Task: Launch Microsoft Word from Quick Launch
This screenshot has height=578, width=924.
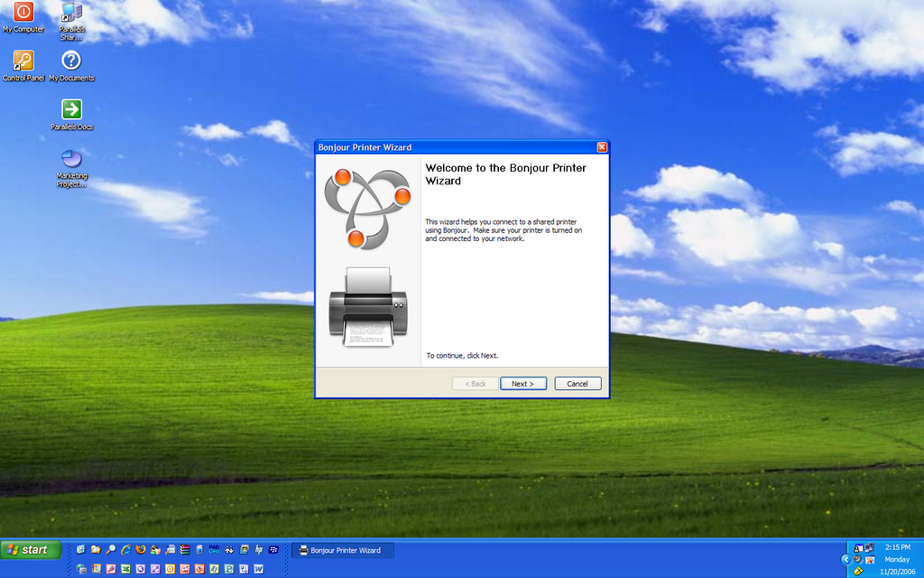Action: [259, 569]
